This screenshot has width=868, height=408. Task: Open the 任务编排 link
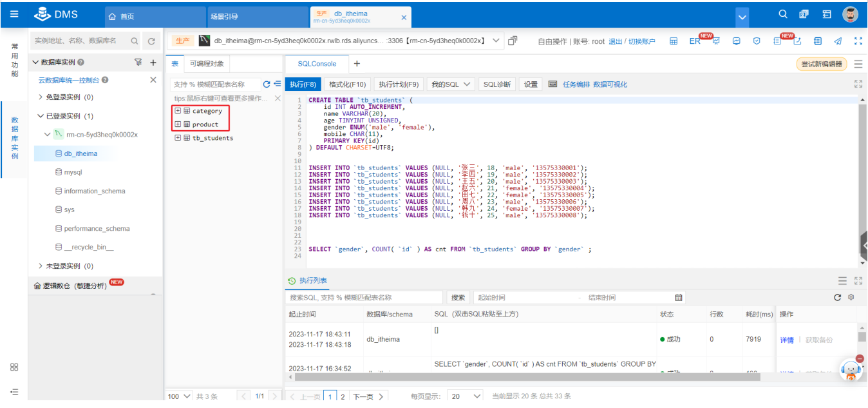pyautogui.click(x=576, y=84)
